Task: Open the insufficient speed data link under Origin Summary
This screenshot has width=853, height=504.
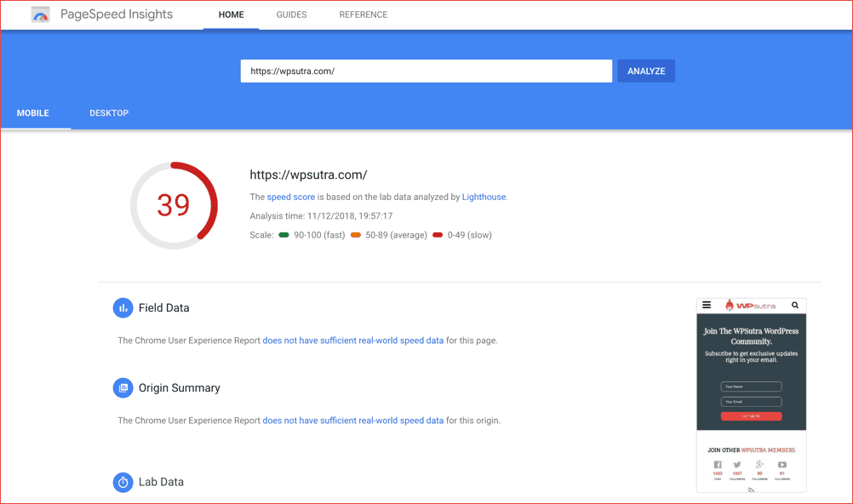Action: pos(353,421)
